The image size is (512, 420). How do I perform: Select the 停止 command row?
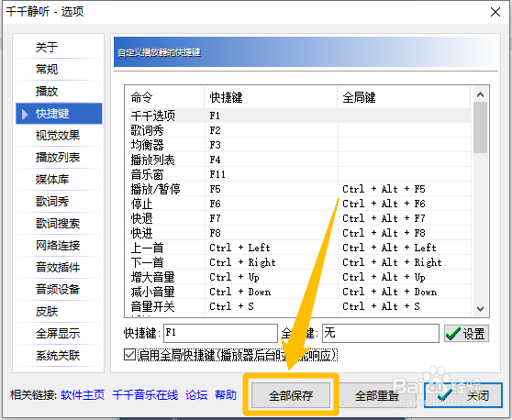[x=298, y=204]
